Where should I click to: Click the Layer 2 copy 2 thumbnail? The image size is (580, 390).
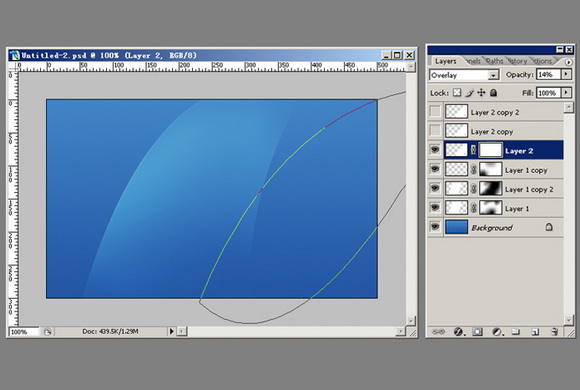(x=456, y=112)
